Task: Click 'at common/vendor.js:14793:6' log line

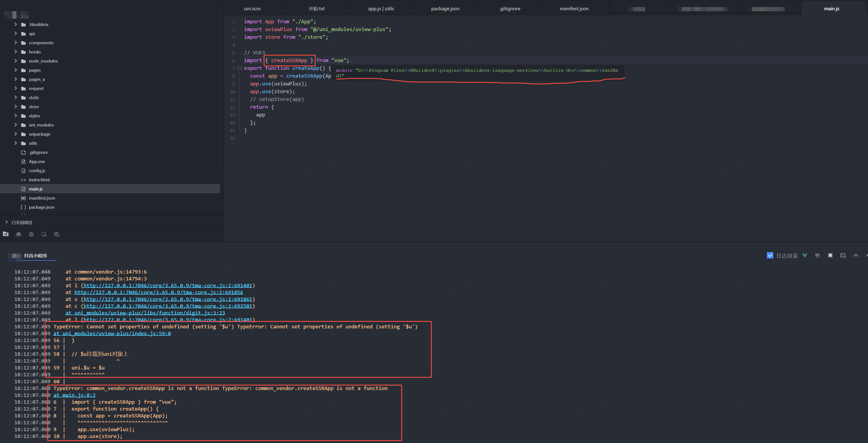Action: [x=106, y=272]
